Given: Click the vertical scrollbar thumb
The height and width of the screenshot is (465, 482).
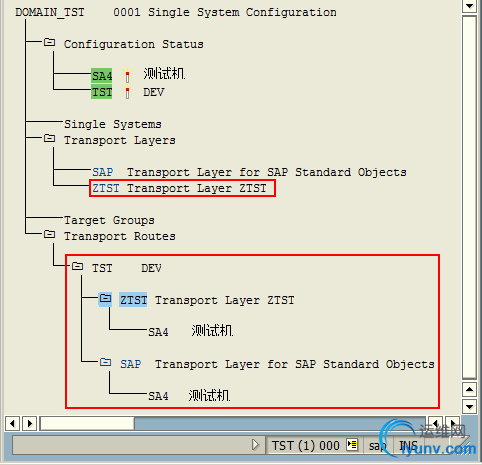Looking at the screenshot, I should tap(469, 197).
